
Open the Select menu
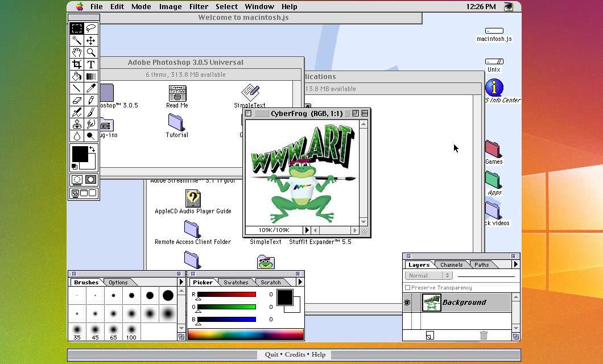[226, 6]
